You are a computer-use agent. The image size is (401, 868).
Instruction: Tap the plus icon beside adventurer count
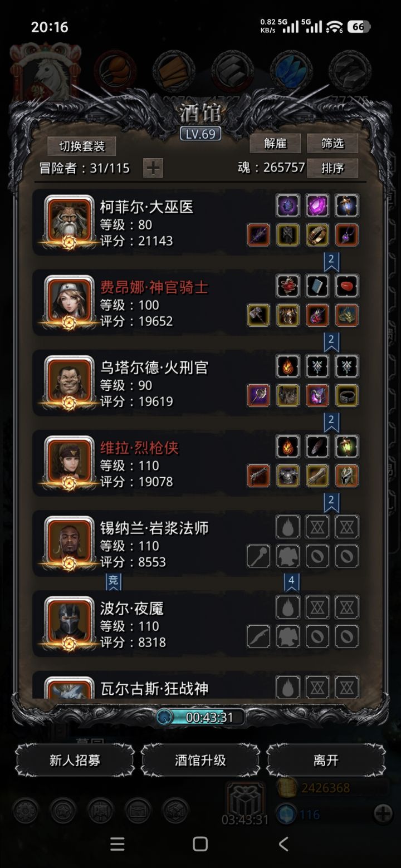tap(153, 168)
